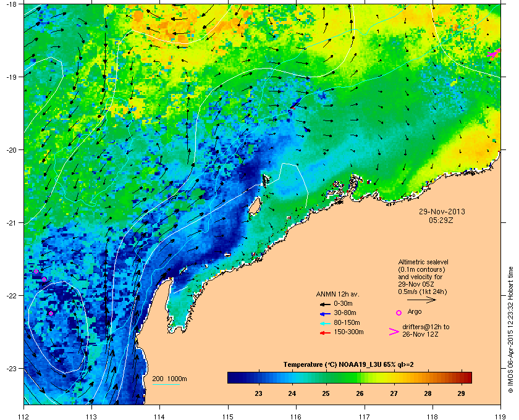Click the '113' longitude axis label

coord(91,416)
